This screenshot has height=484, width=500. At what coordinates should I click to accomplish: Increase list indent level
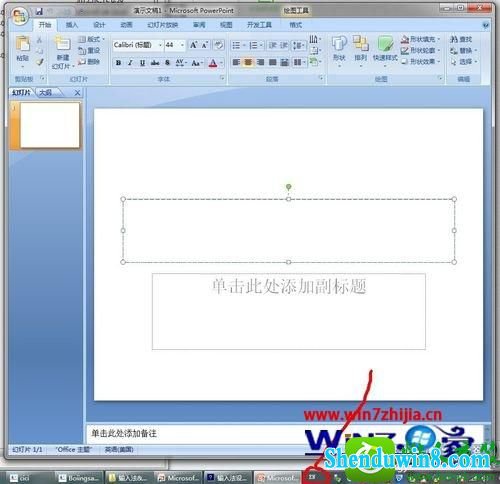point(283,45)
